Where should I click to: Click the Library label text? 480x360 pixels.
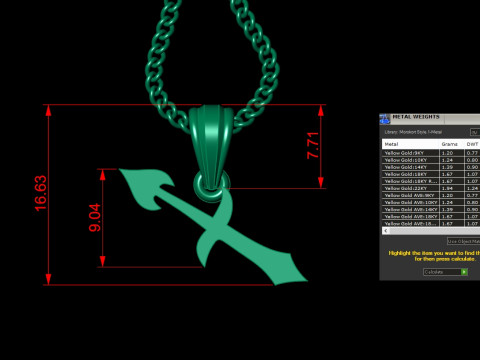[413, 132]
